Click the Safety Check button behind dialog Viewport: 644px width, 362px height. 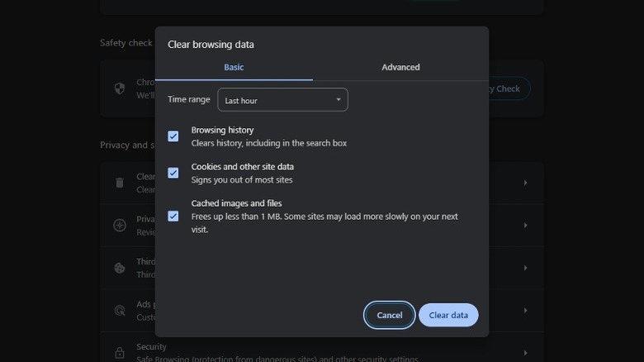point(509,88)
